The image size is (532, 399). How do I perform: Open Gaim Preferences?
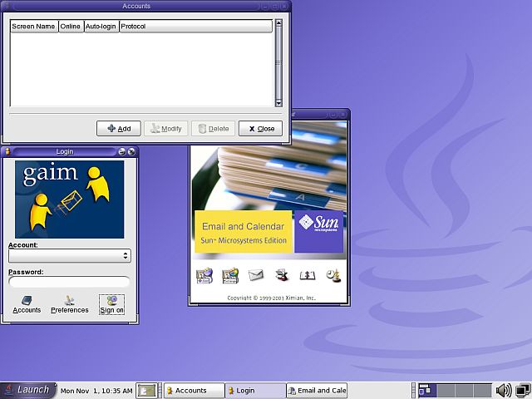point(69,304)
